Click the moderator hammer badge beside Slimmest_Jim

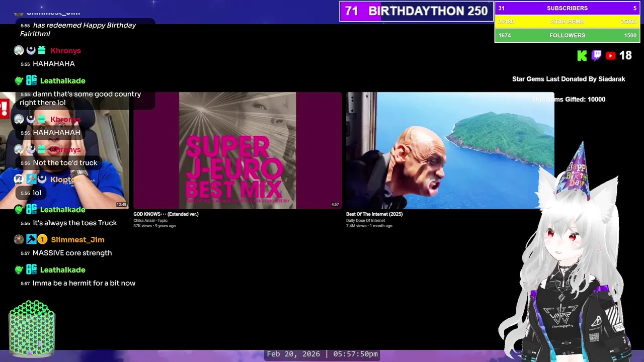(31, 240)
